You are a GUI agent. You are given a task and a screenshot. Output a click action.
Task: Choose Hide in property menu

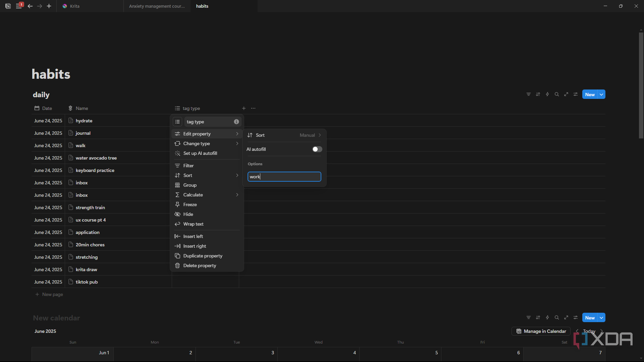(x=207, y=214)
